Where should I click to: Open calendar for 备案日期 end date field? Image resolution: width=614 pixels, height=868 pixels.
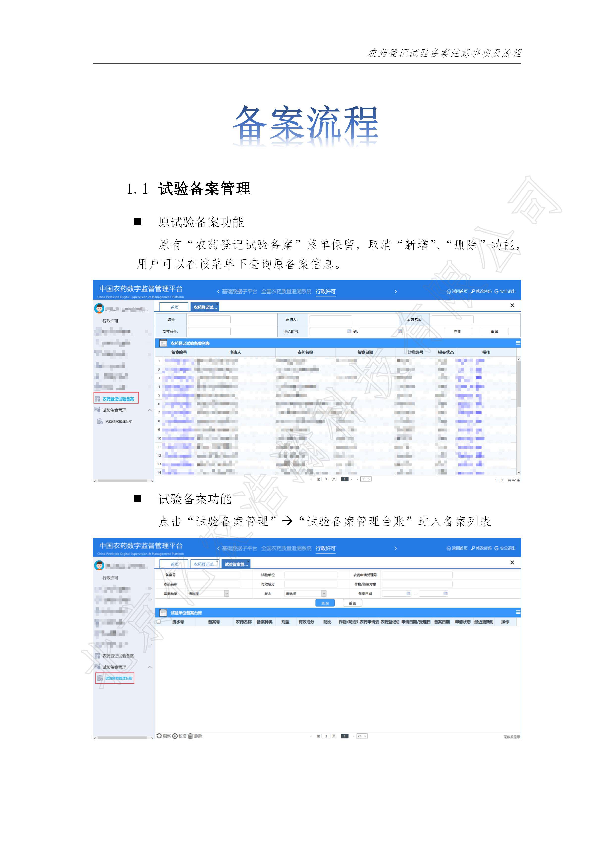coord(445,594)
